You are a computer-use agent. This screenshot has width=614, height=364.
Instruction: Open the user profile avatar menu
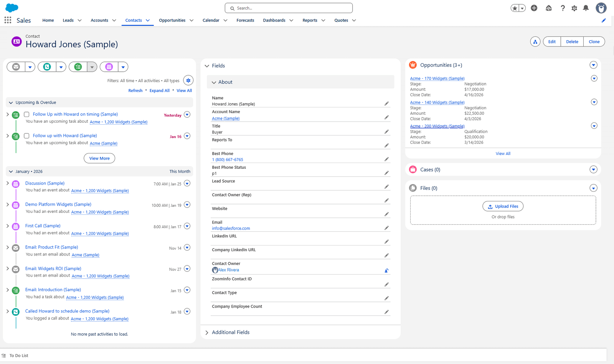pyautogui.click(x=601, y=8)
